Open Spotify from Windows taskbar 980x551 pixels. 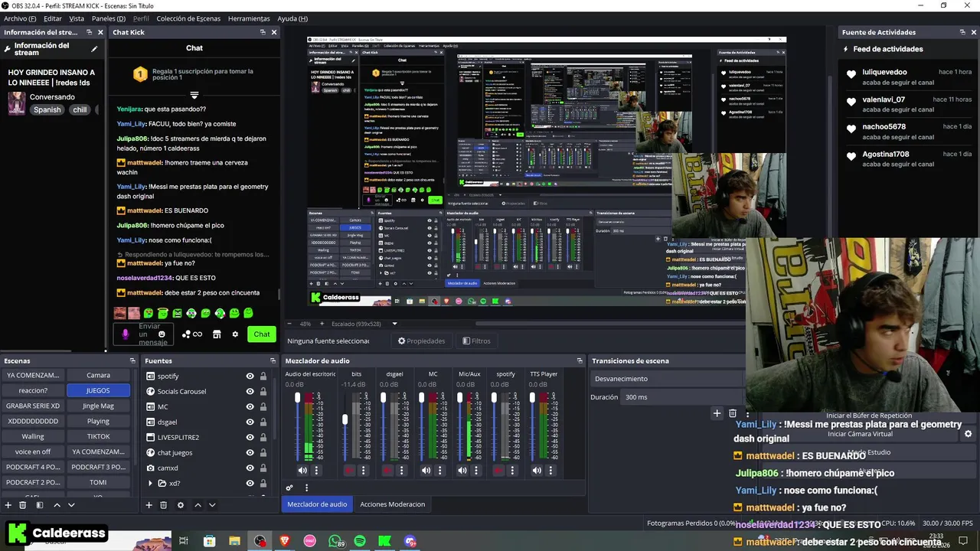[360, 541]
